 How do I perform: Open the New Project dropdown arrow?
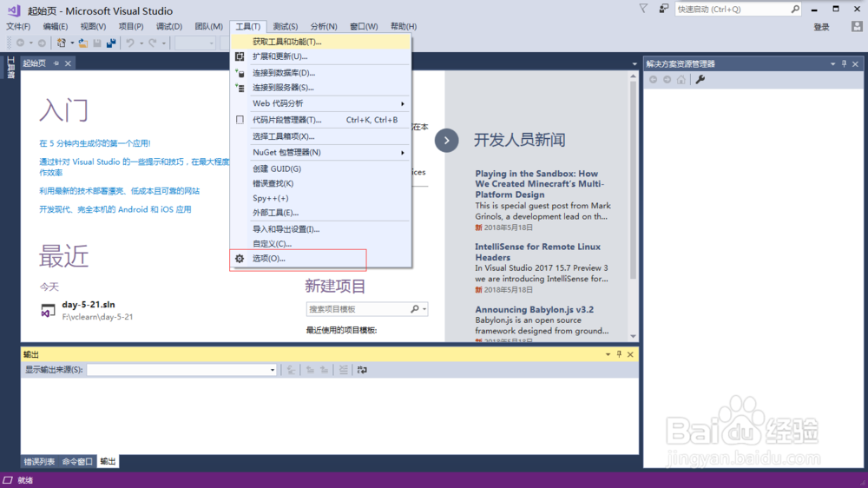72,43
